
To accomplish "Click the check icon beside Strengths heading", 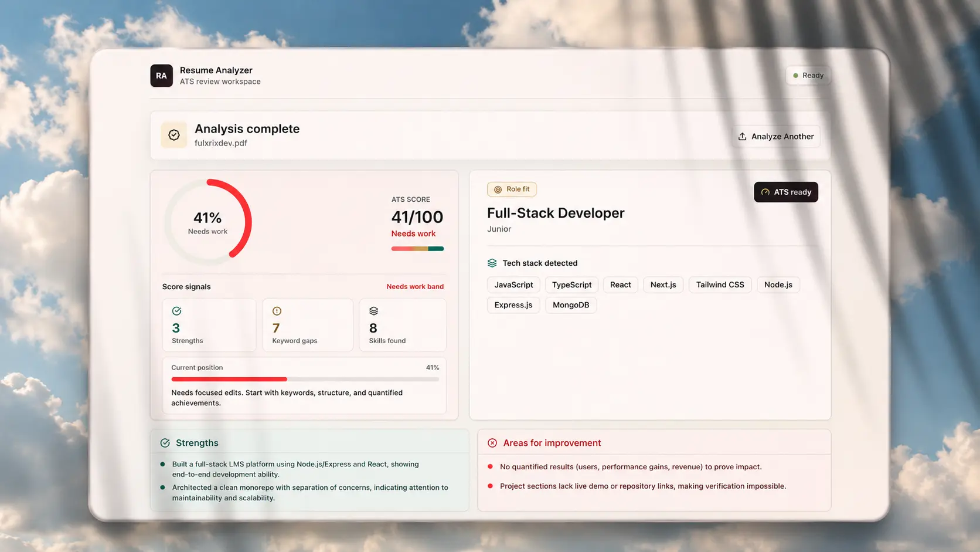I will 165,443.
